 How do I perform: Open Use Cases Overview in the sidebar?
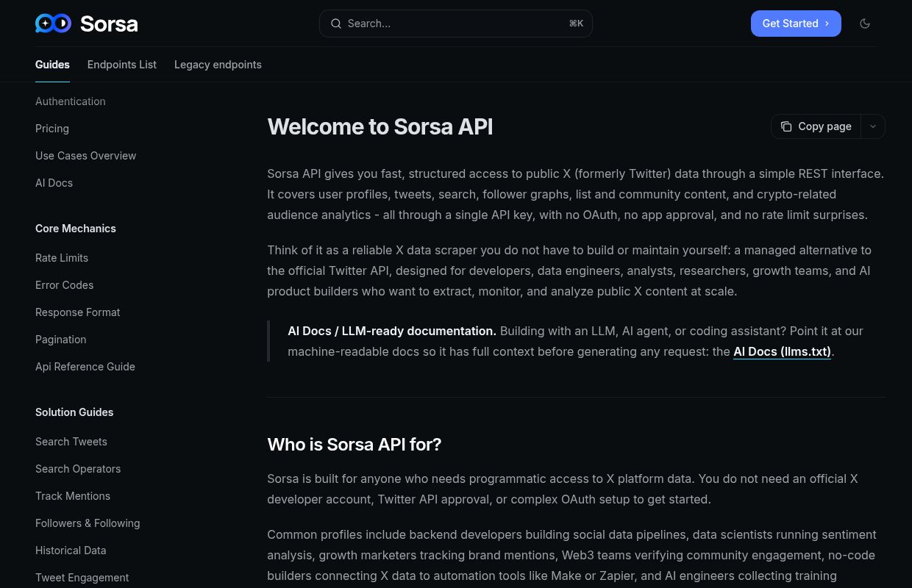click(86, 156)
